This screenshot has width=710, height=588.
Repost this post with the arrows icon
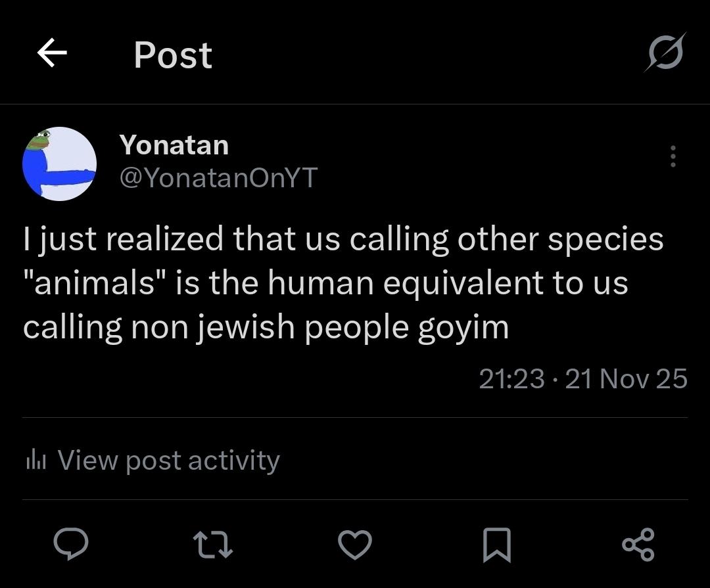pyautogui.click(x=214, y=545)
